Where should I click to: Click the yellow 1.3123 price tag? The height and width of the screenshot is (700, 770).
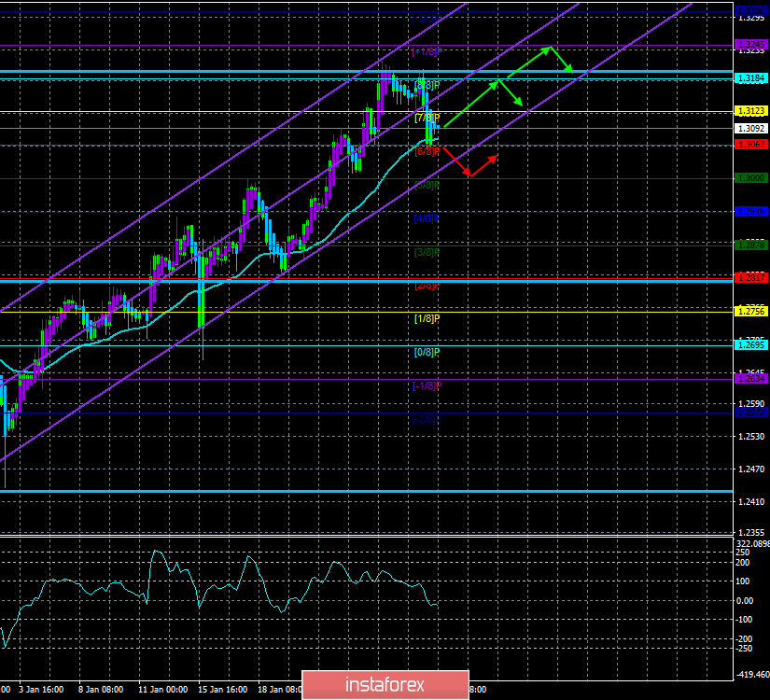click(x=749, y=111)
